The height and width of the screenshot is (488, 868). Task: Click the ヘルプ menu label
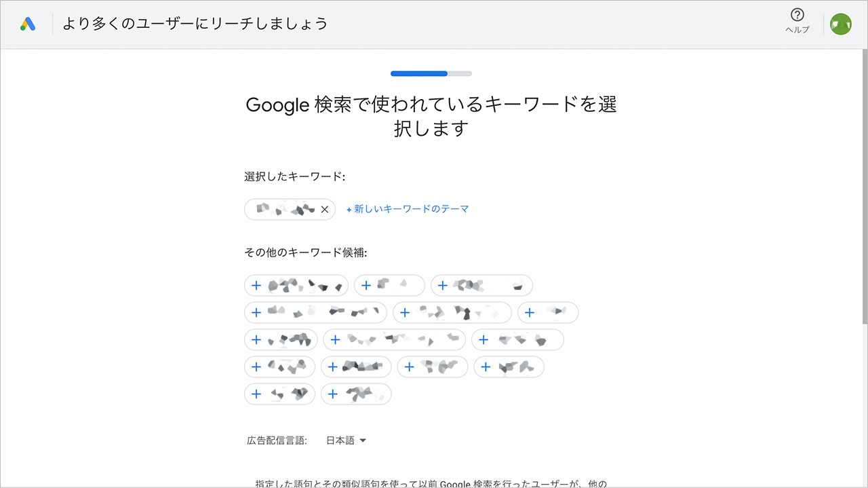tap(797, 29)
